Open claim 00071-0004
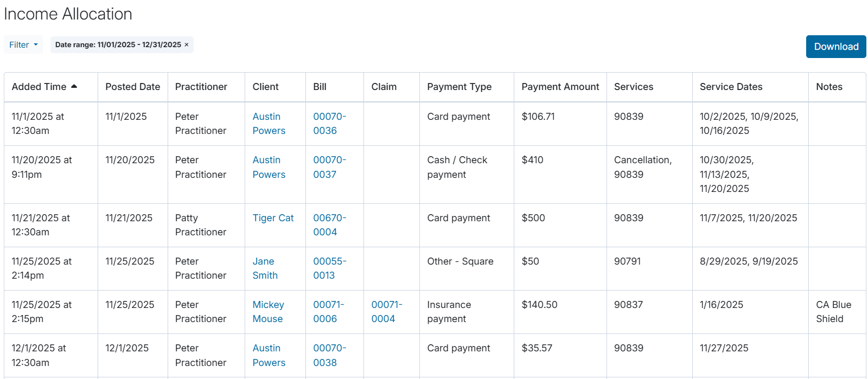Screen dimensions: 868x379 click(x=387, y=312)
